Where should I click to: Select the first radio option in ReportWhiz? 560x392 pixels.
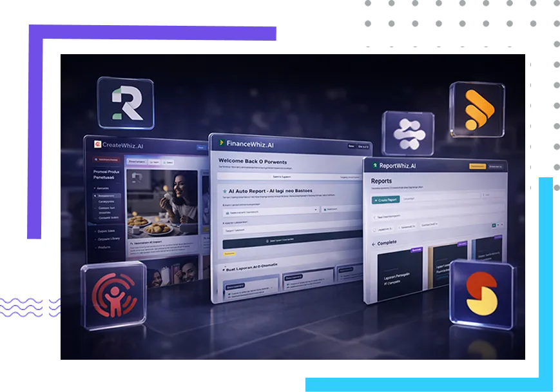[375, 217]
